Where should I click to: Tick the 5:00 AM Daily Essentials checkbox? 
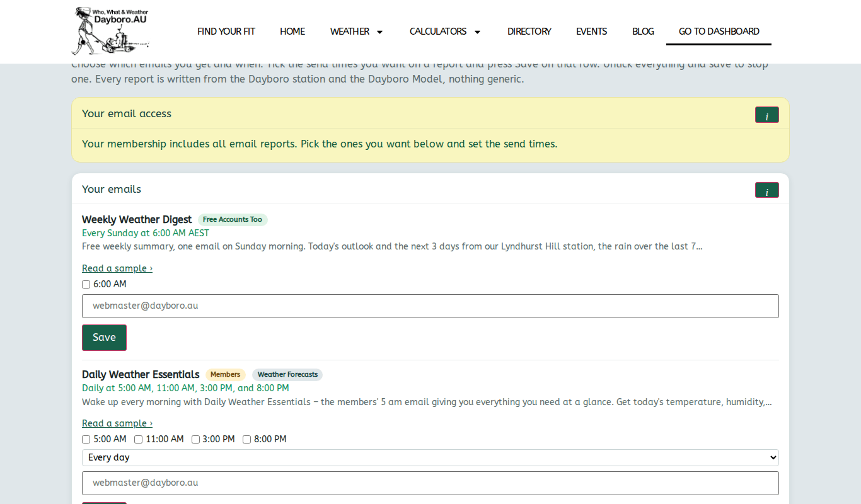pyautogui.click(x=86, y=440)
